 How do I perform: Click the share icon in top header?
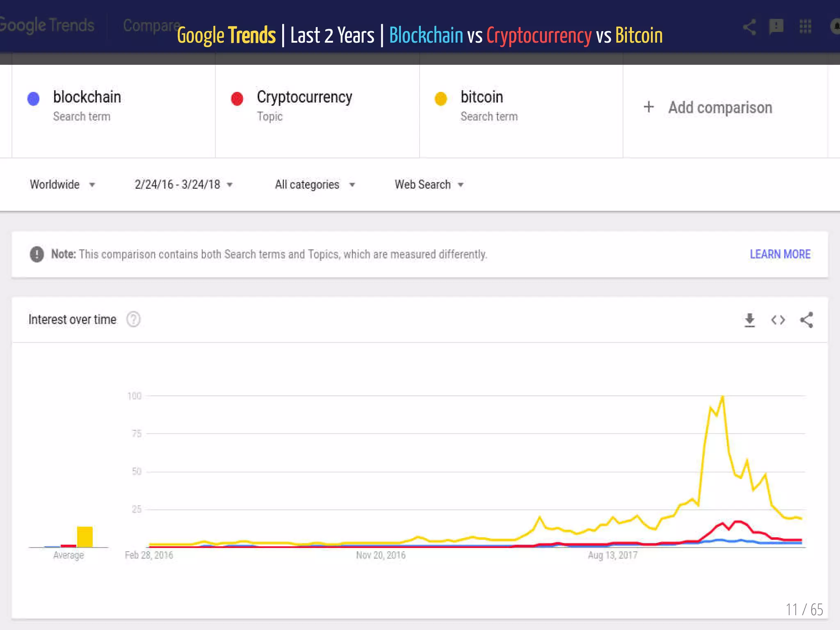point(749,27)
